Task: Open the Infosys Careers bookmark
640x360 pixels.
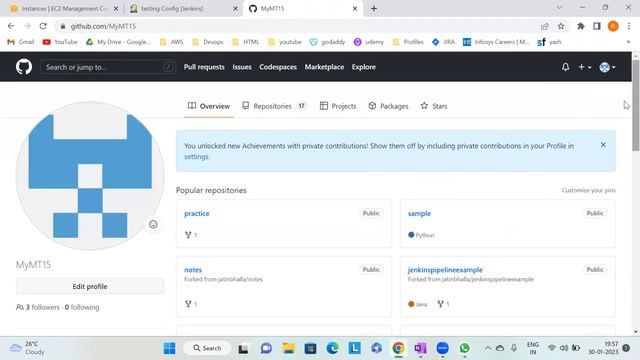Action: (x=496, y=42)
